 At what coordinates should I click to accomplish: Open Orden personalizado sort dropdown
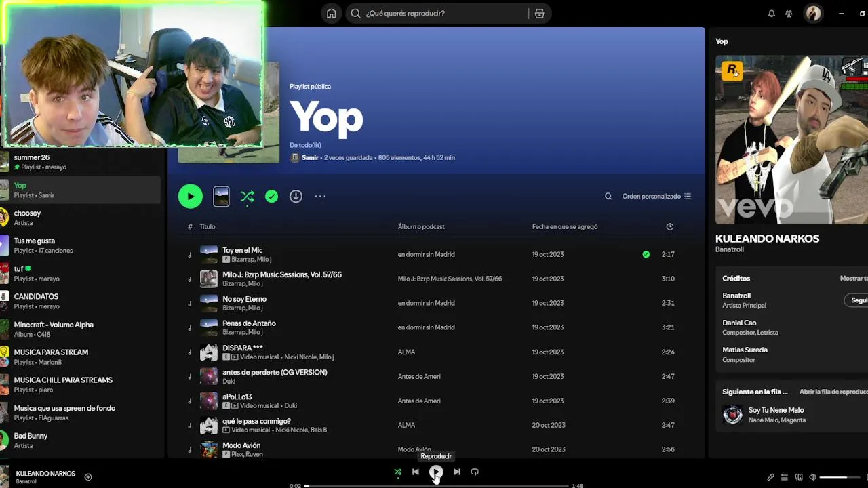click(x=656, y=197)
